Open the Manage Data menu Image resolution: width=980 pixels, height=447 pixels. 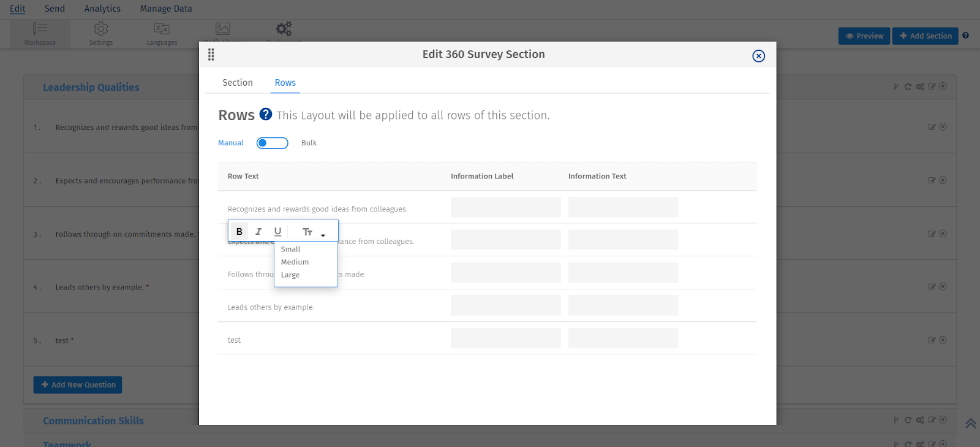point(166,9)
